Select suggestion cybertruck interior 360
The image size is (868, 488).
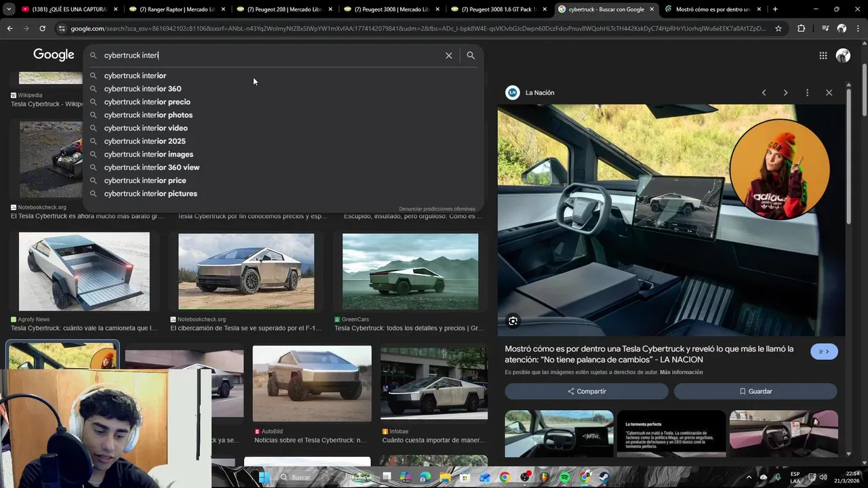283,89
